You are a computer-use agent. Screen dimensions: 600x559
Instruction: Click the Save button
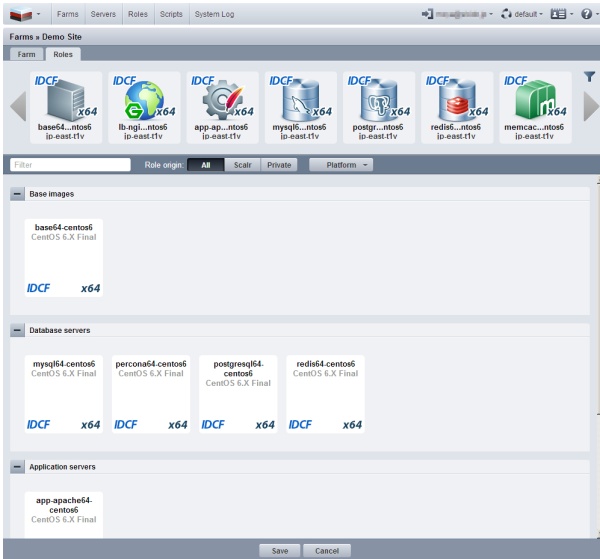click(279, 550)
